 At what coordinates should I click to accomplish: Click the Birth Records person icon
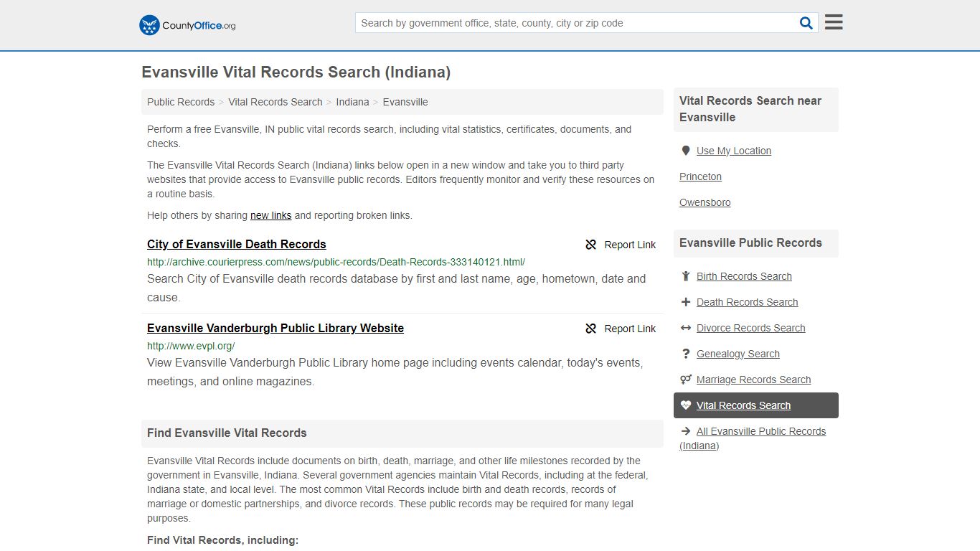tap(686, 276)
